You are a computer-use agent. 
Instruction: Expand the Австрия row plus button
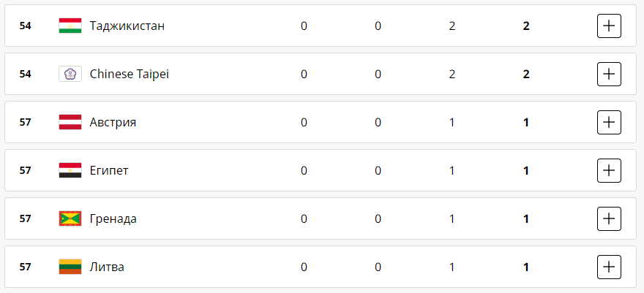pos(609,122)
